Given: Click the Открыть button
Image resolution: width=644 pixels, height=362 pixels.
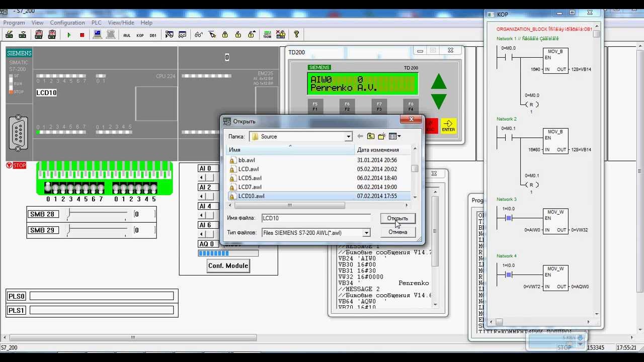Looking at the screenshot, I should click(x=397, y=218).
